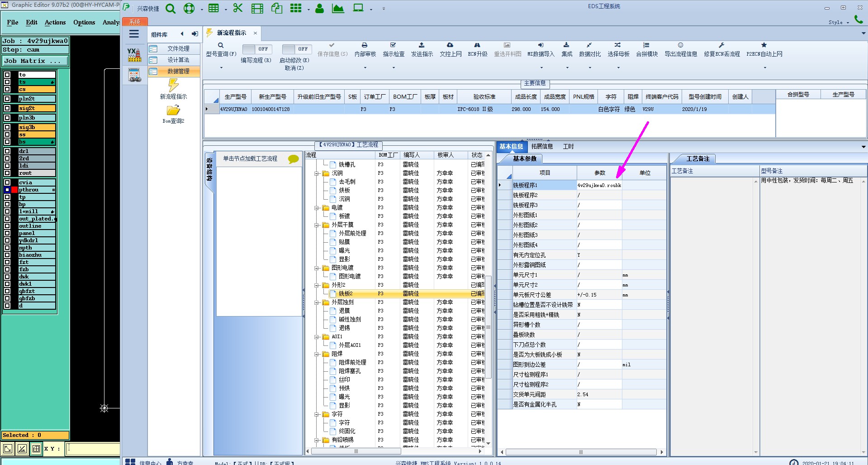Click 修复ECN丢流程 wrench tool
The width and height of the screenshot is (868, 465).
(x=722, y=50)
